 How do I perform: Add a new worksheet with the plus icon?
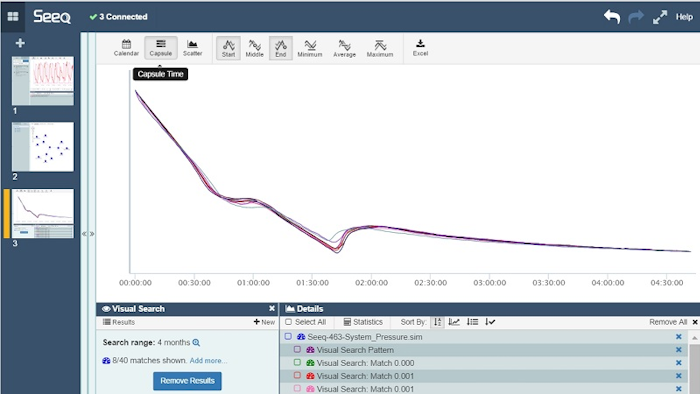[20, 43]
